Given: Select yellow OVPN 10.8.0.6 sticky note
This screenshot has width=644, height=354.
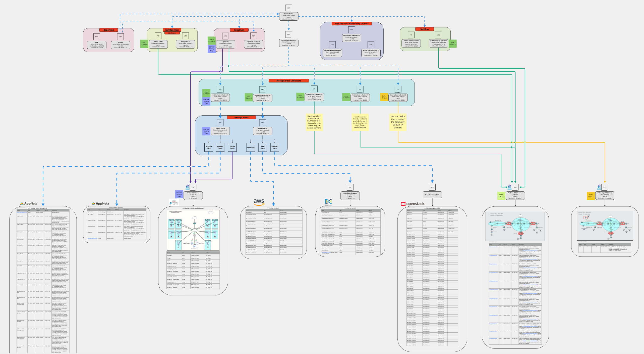Looking at the screenshot, I should pos(384,97).
